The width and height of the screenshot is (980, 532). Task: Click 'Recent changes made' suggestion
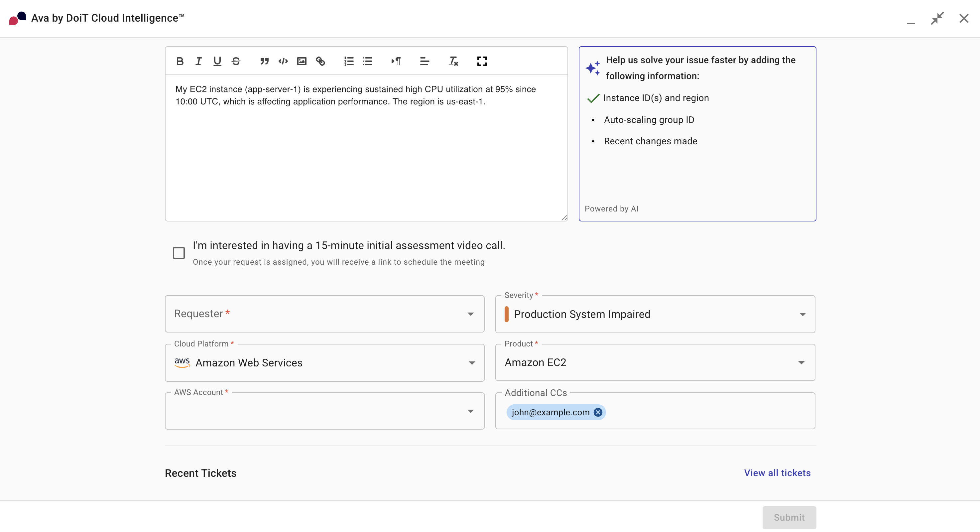651,141
